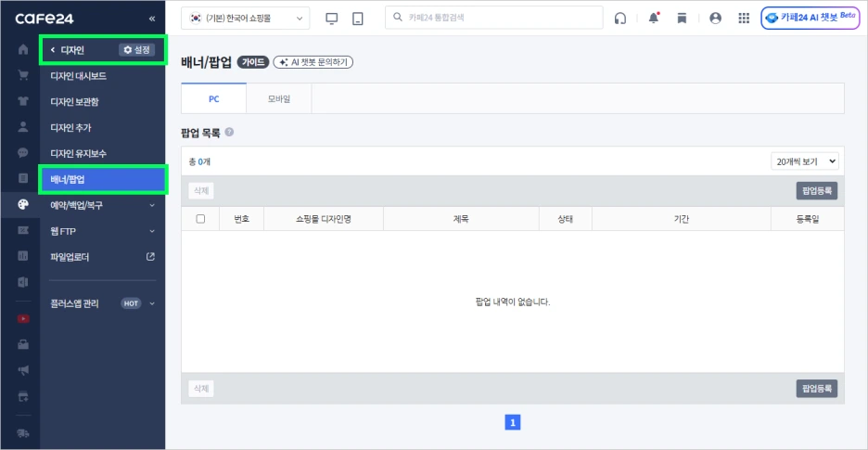This screenshot has height=450, width=868.
Task: Open the user account profile icon
Action: coord(715,19)
